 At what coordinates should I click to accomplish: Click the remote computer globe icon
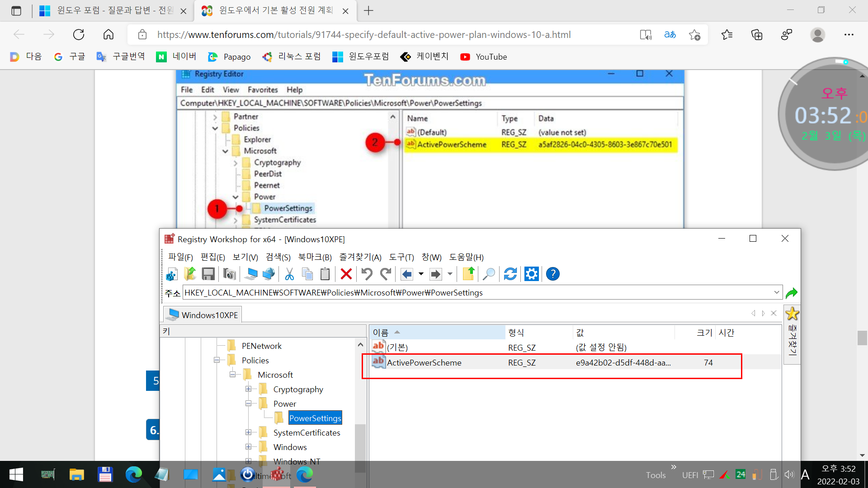click(269, 274)
